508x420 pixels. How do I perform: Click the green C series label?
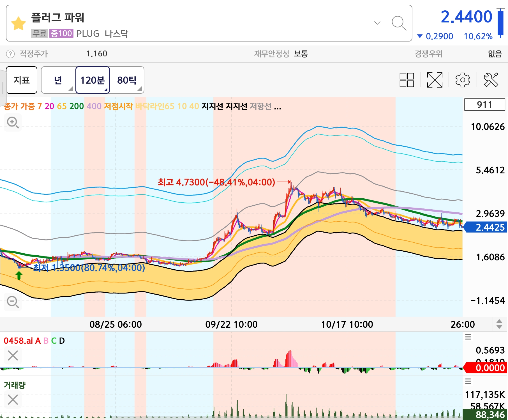(x=54, y=341)
